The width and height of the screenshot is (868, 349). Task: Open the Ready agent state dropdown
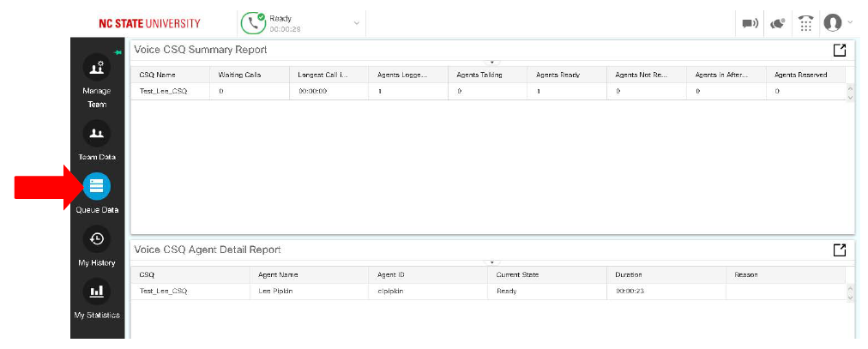pos(357,22)
